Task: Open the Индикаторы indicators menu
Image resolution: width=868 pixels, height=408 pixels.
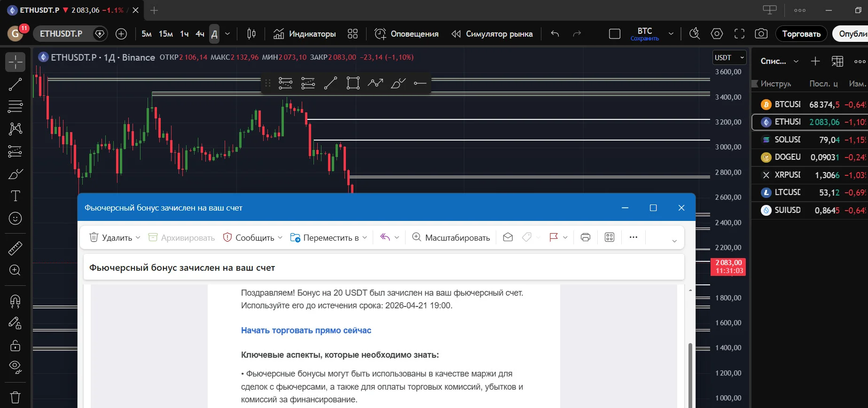Action: click(x=305, y=34)
